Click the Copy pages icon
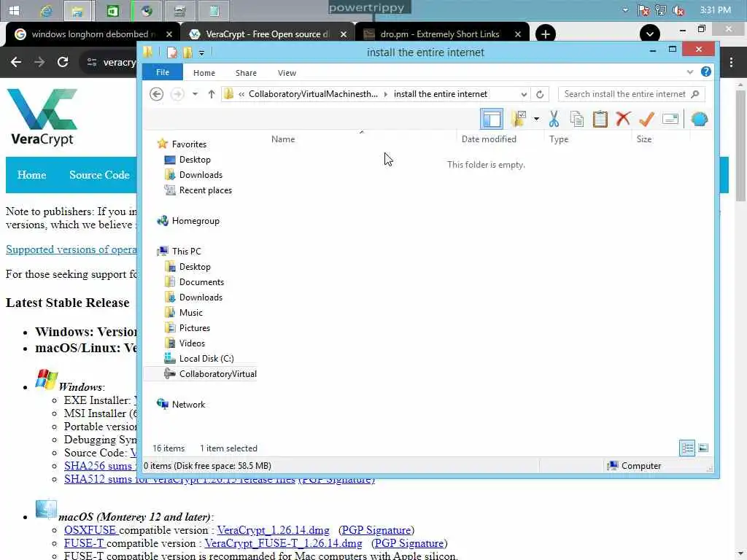This screenshot has height=560, width=747. (577, 119)
